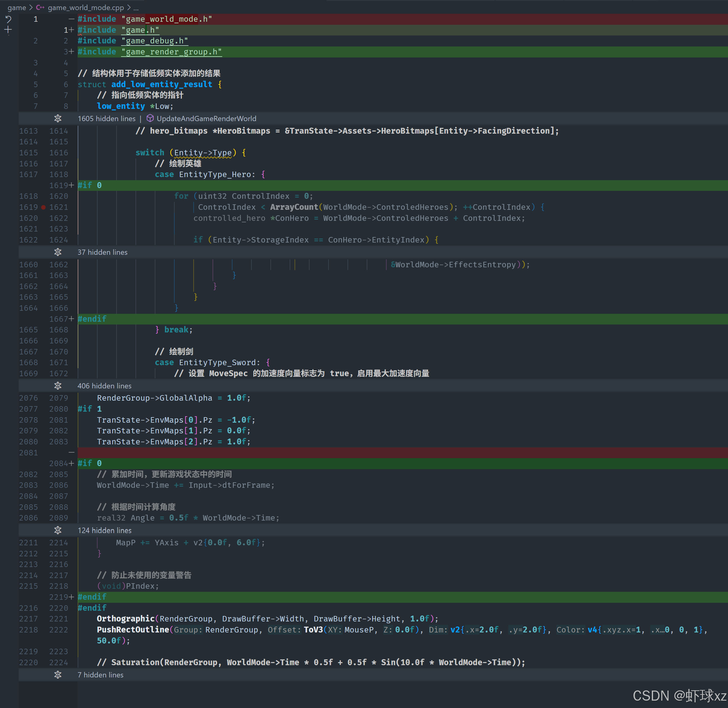Click the stage change plus icon
Screen dimensions: 728x708
point(8,30)
